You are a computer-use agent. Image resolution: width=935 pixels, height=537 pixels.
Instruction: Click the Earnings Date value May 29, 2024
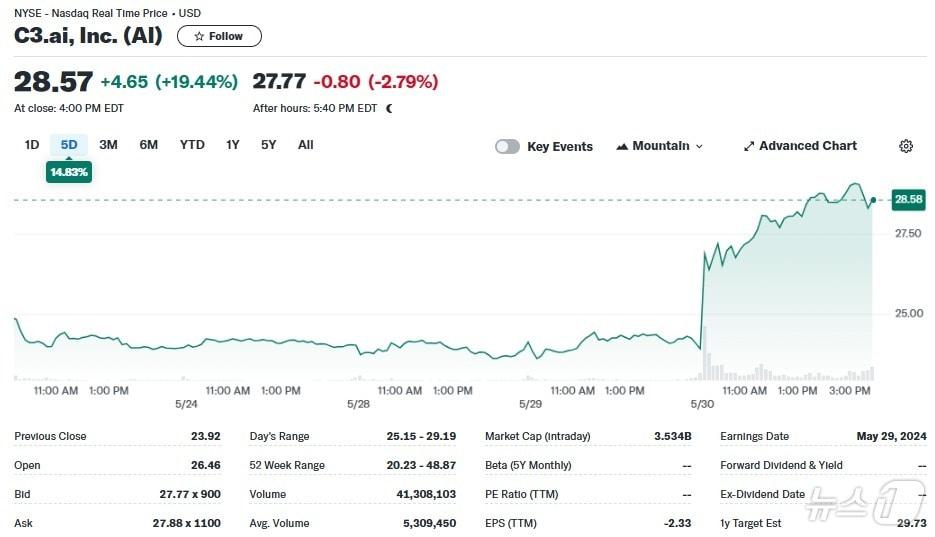click(x=891, y=436)
